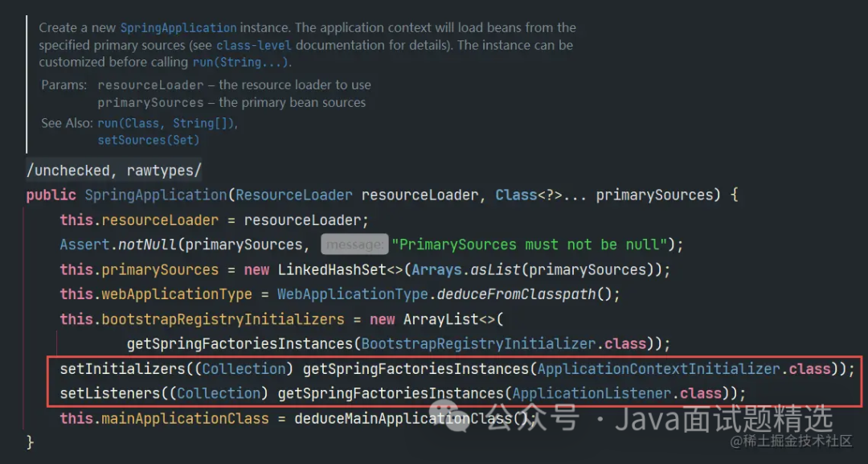Follow the class-level documentation link
This screenshot has height=464, width=868.
tap(253, 45)
